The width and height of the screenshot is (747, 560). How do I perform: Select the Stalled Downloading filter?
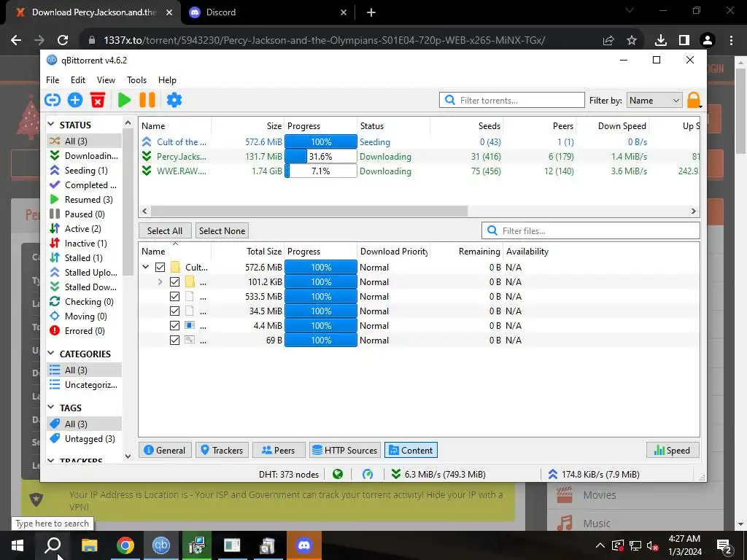[85, 287]
